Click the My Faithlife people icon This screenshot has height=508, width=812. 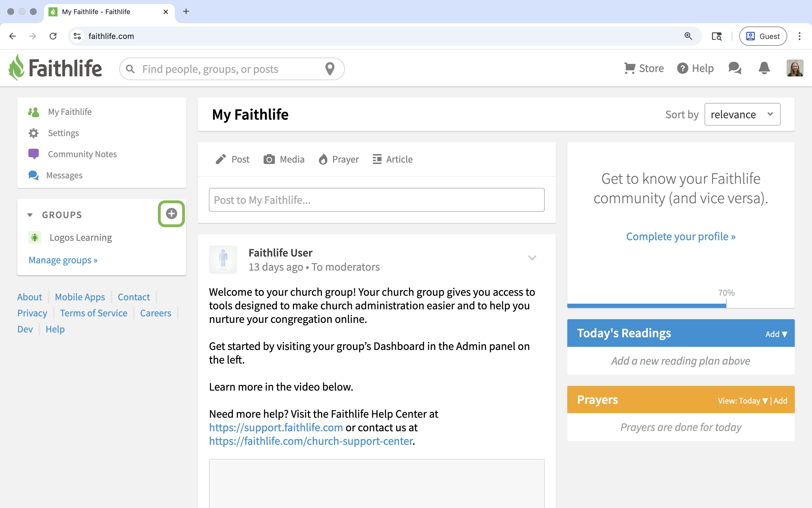[34, 112]
